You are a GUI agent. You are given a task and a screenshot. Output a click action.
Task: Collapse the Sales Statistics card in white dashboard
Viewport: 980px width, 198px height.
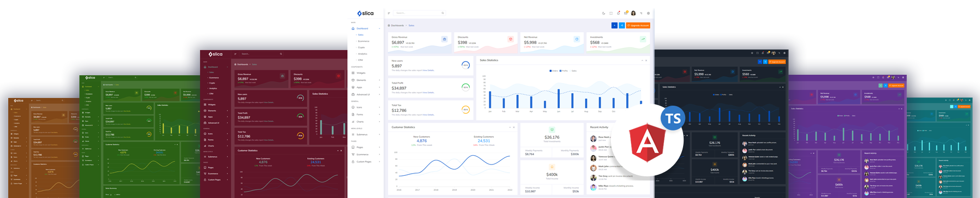coord(642,60)
